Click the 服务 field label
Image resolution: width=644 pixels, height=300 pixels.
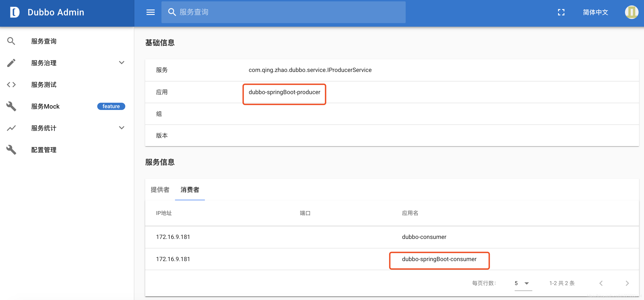[162, 70]
